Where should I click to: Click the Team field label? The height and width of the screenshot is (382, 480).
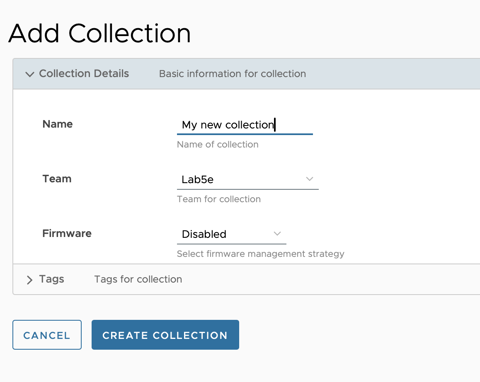pyautogui.click(x=57, y=179)
